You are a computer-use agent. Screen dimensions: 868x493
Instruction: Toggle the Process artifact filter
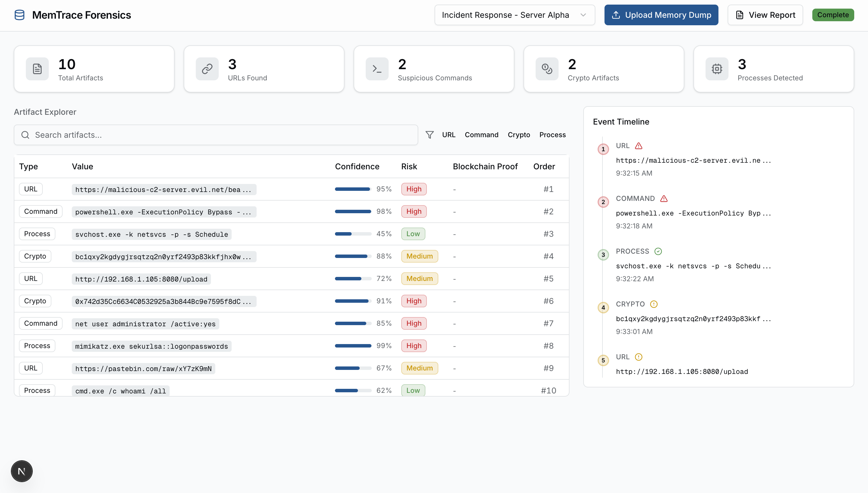552,135
